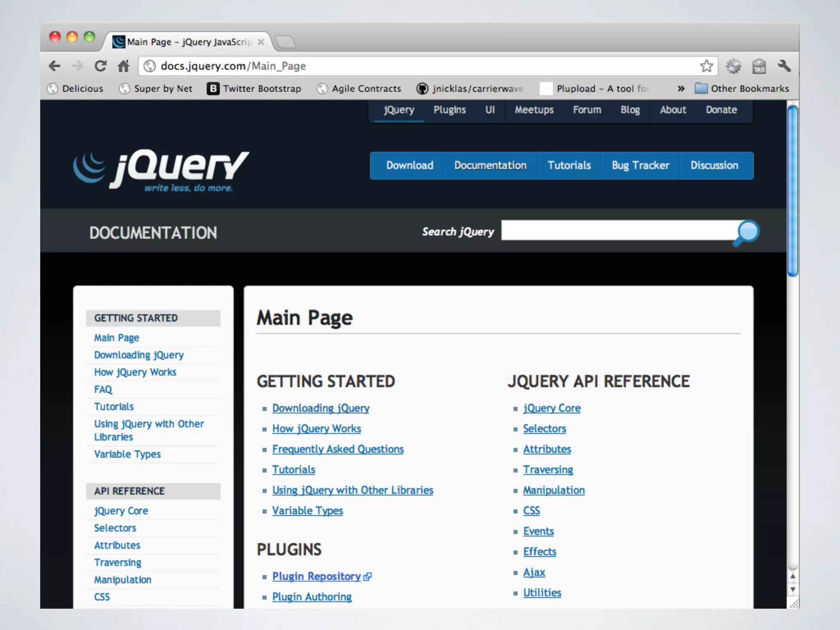Open the Plugins tab in top navigation
Image resolution: width=840 pixels, height=630 pixels.
(x=450, y=110)
